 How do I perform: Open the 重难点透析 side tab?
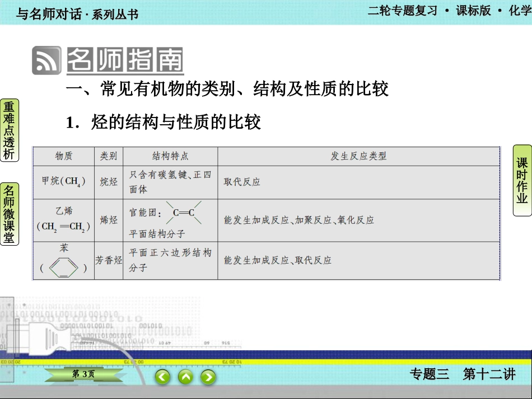[x=9, y=130]
